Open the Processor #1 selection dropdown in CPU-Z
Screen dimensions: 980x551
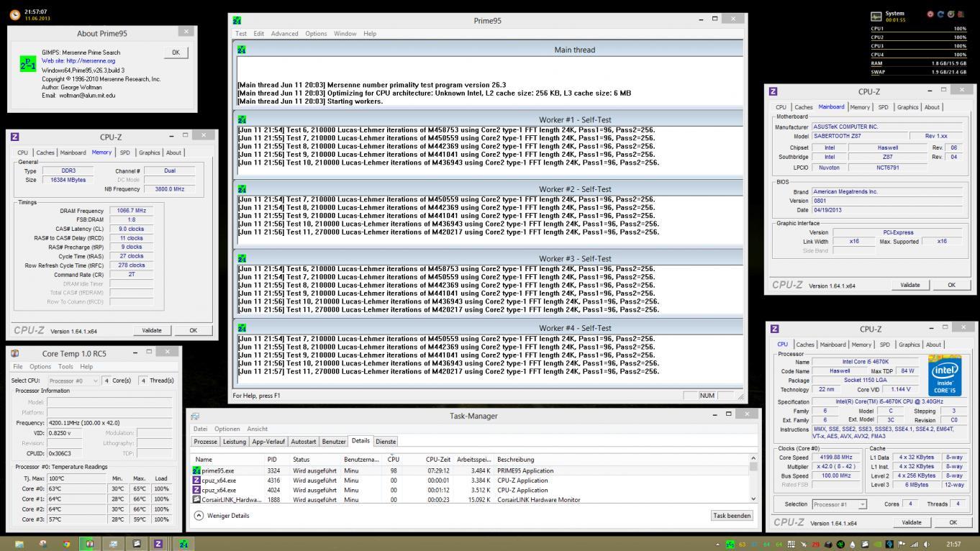coord(840,504)
